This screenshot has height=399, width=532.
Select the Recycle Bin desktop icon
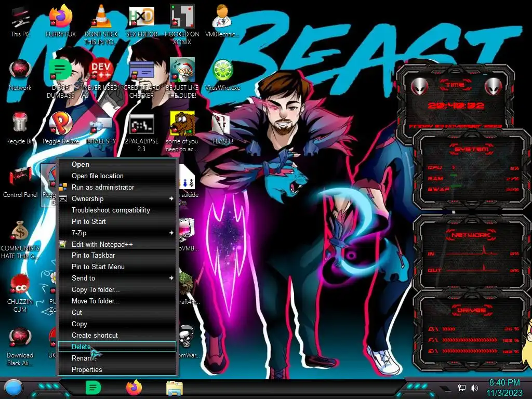tap(20, 129)
